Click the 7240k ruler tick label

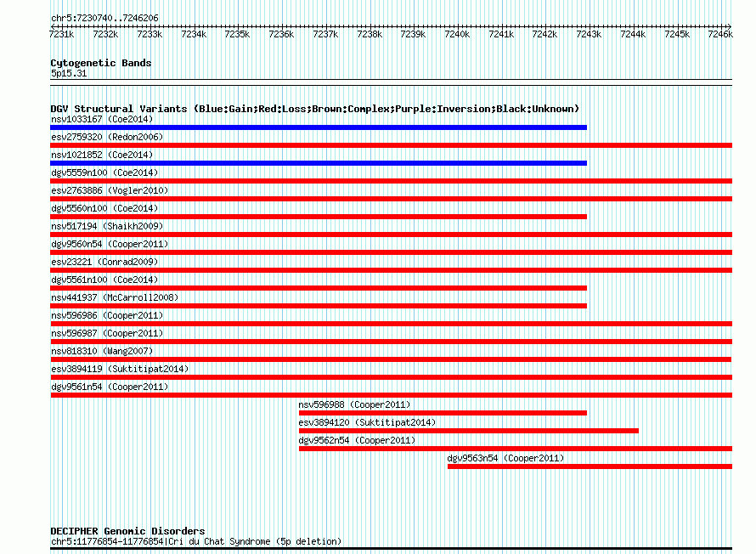(457, 34)
